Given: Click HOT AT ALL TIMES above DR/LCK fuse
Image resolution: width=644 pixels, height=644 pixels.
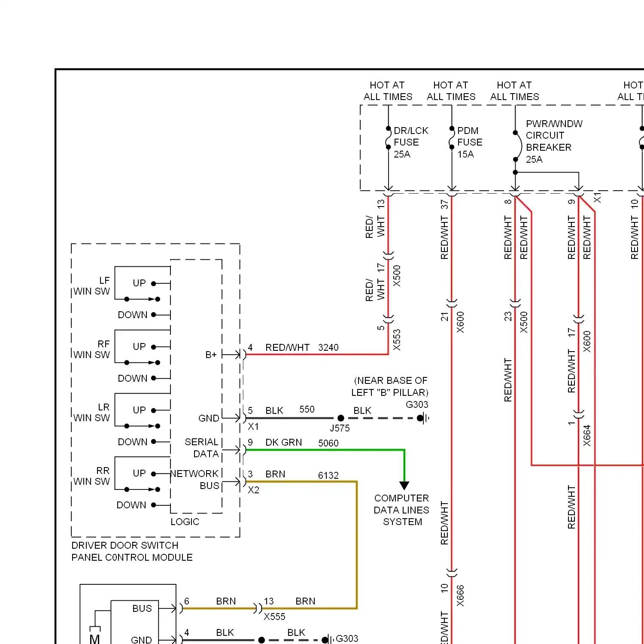Looking at the screenshot, I should tap(388, 91).
